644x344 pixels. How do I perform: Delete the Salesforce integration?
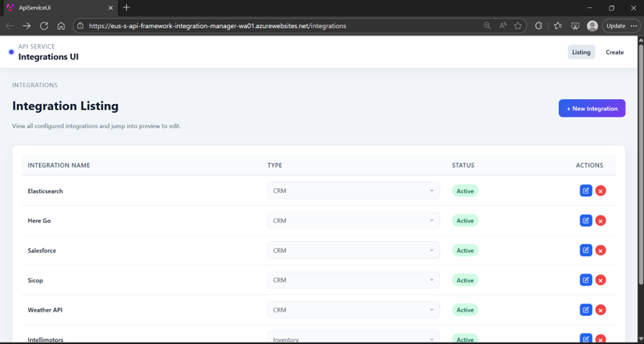[x=600, y=250]
